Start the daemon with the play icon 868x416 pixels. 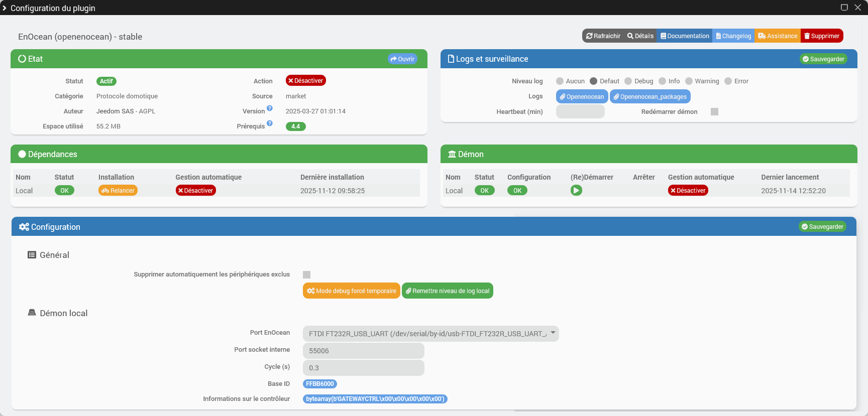click(x=576, y=191)
